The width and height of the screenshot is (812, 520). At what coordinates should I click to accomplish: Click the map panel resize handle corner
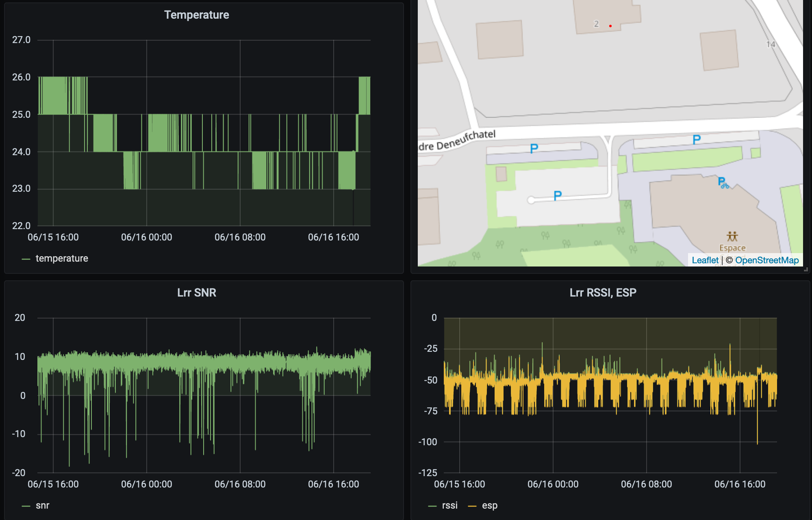point(805,269)
